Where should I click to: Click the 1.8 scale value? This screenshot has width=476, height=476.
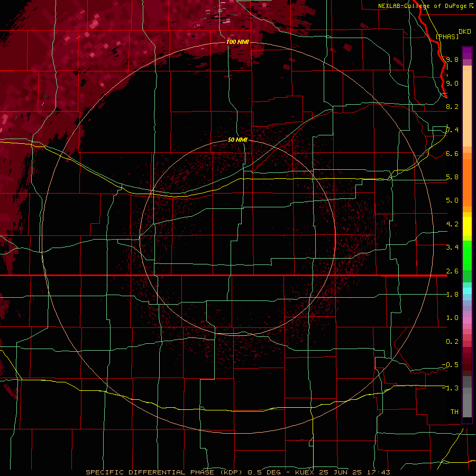pyautogui.click(x=452, y=295)
